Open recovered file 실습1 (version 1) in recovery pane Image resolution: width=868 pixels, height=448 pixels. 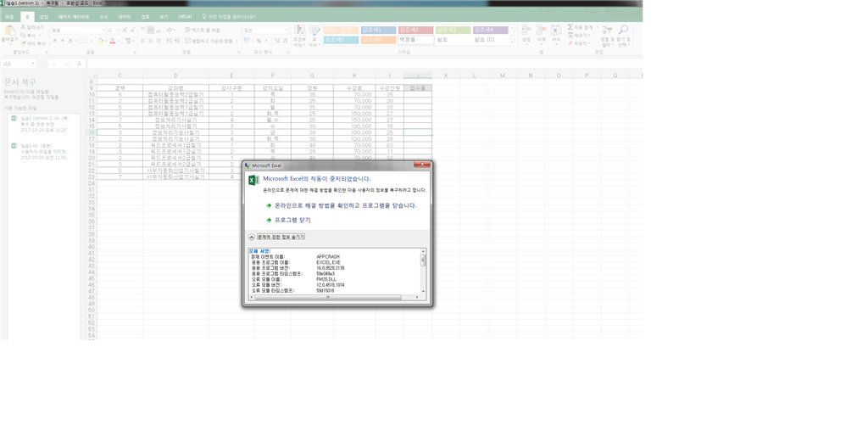click(x=43, y=124)
